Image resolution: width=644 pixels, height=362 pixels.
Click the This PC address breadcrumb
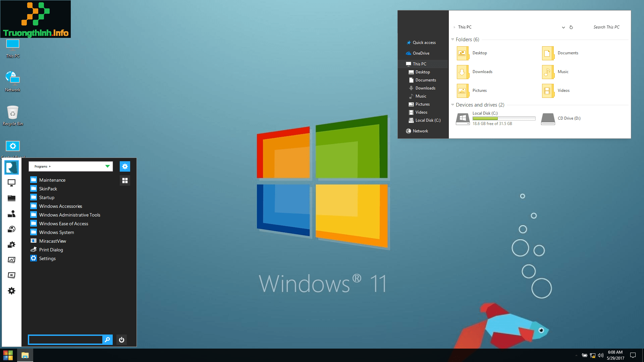click(x=465, y=27)
